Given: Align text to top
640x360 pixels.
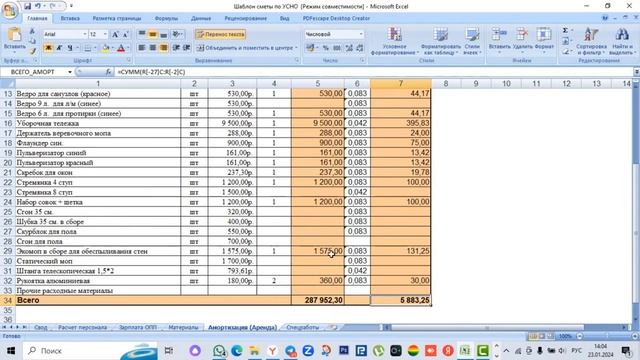Looking at the screenshot, I should (x=142, y=34).
